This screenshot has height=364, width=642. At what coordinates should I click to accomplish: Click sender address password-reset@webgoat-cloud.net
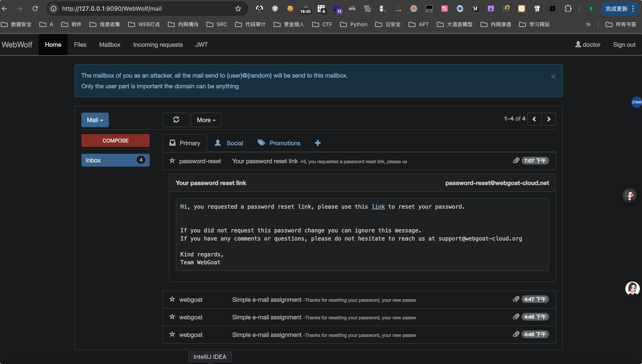click(x=497, y=183)
